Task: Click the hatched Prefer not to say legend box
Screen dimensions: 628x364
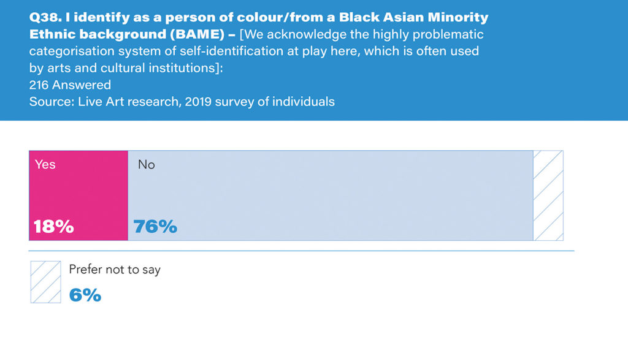Action: [x=45, y=282]
